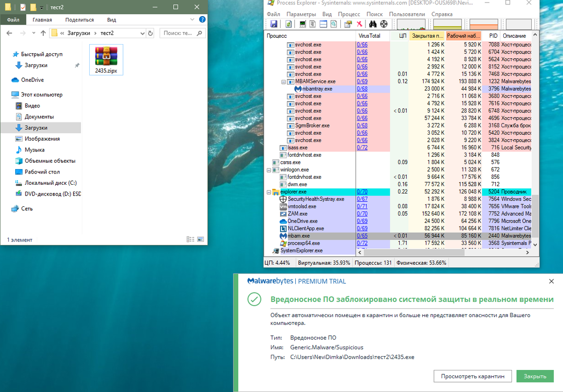This screenshot has height=392, width=563.
Task: Open Справка menu in Process Explorer
Action: pos(442,14)
